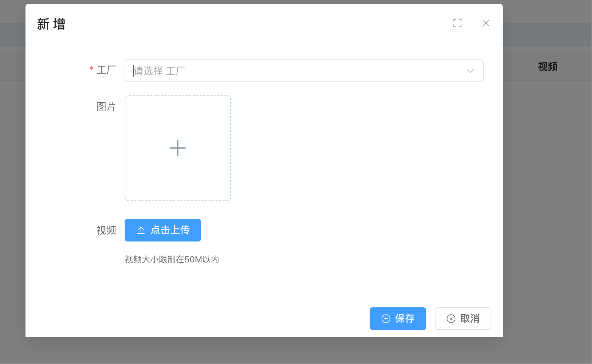The height and width of the screenshot is (364, 592).
Task: Click the 视频大小限制在50M以内 hint text
Action: [x=172, y=260]
